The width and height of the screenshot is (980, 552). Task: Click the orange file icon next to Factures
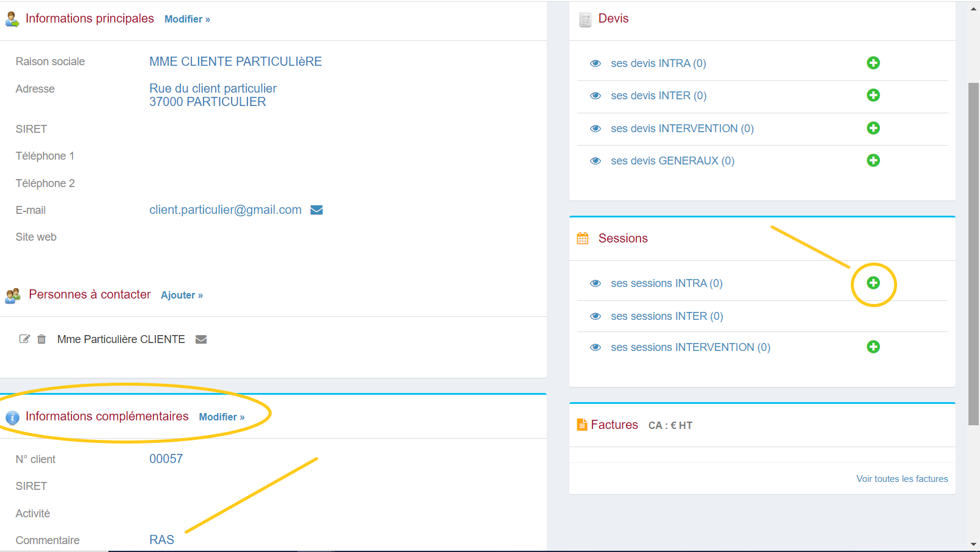581,424
